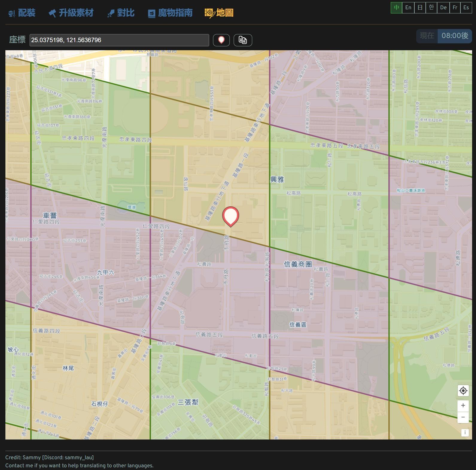
Task: Switch time toggle to 08:00後
Action: (454, 36)
